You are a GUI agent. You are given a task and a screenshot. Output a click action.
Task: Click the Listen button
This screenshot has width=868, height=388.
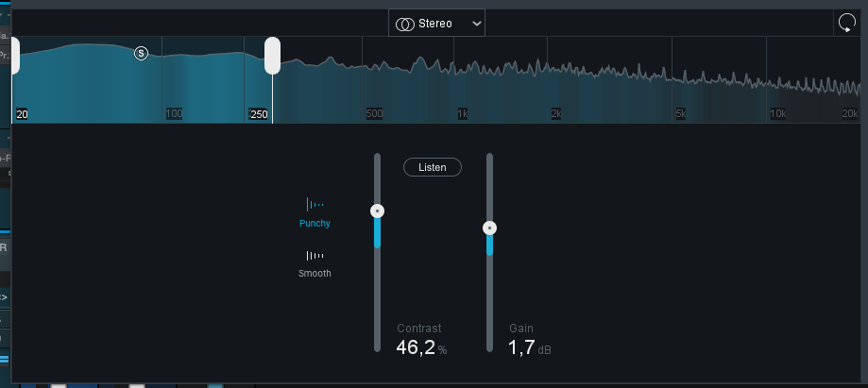pyautogui.click(x=433, y=167)
